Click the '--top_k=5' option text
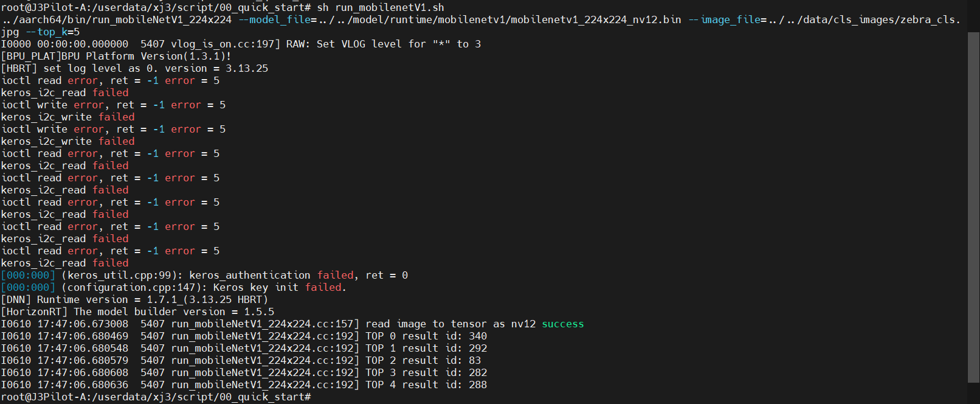980x404 pixels. tap(52, 32)
